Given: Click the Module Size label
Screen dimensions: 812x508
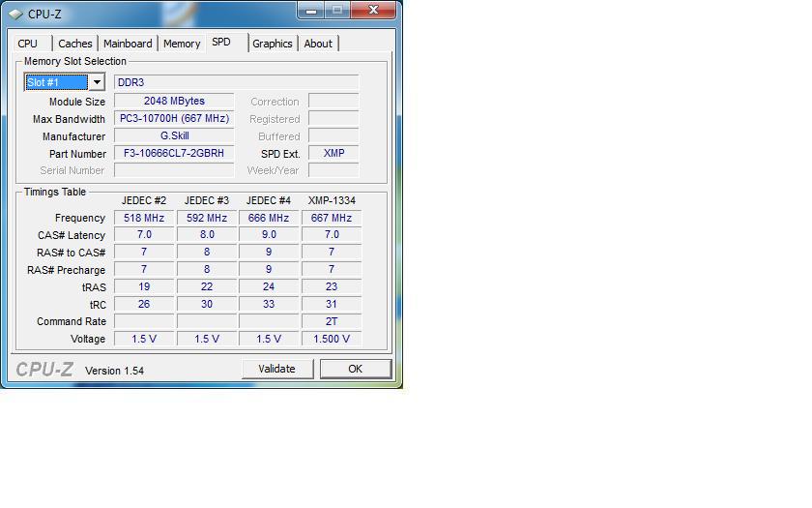Looking at the screenshot, I should click(77, 102).
